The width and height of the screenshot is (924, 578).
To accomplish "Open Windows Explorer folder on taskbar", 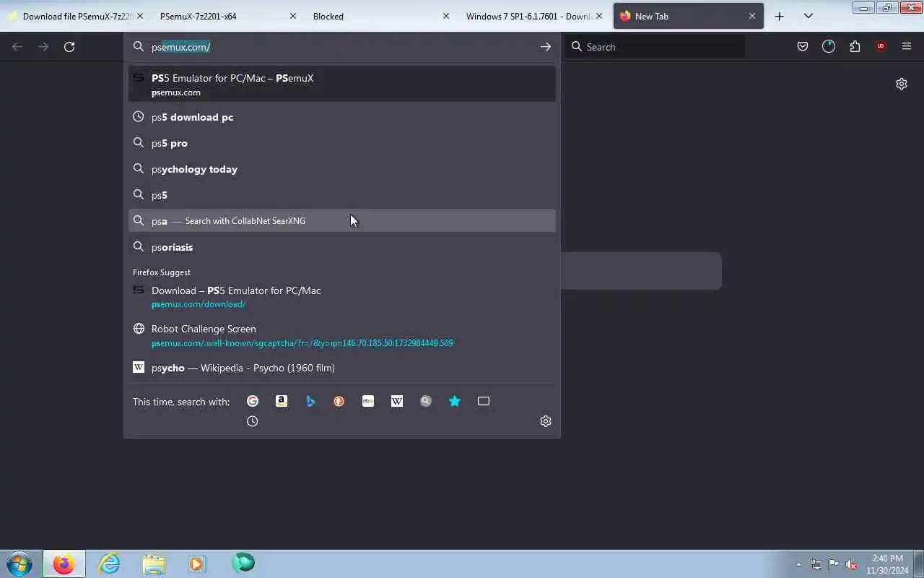I will coord(154,564).
